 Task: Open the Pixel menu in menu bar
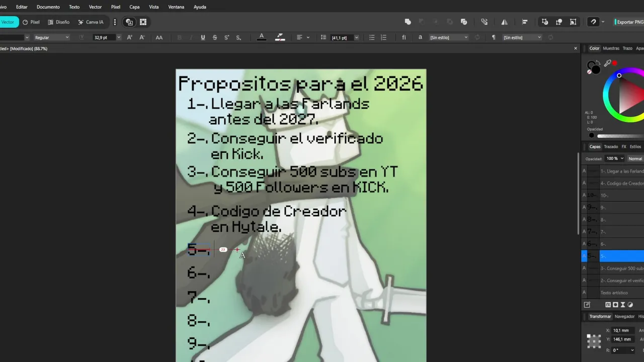116,7
